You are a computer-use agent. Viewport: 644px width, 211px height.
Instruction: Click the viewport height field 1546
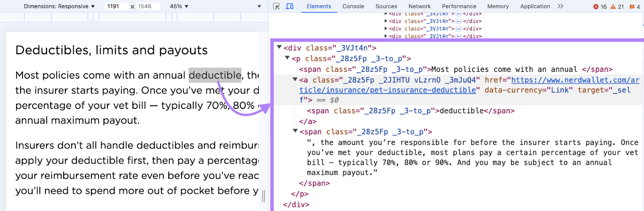(147, 6)
